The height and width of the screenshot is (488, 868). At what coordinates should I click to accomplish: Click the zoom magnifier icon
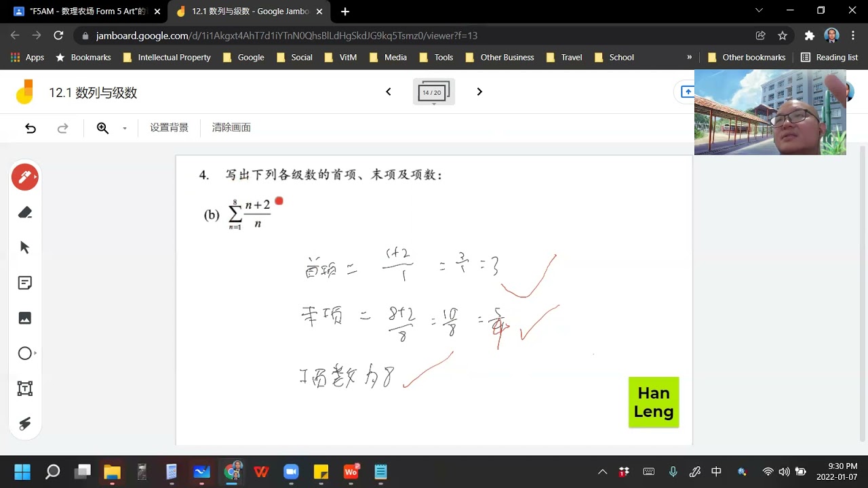tap(102, 128)
